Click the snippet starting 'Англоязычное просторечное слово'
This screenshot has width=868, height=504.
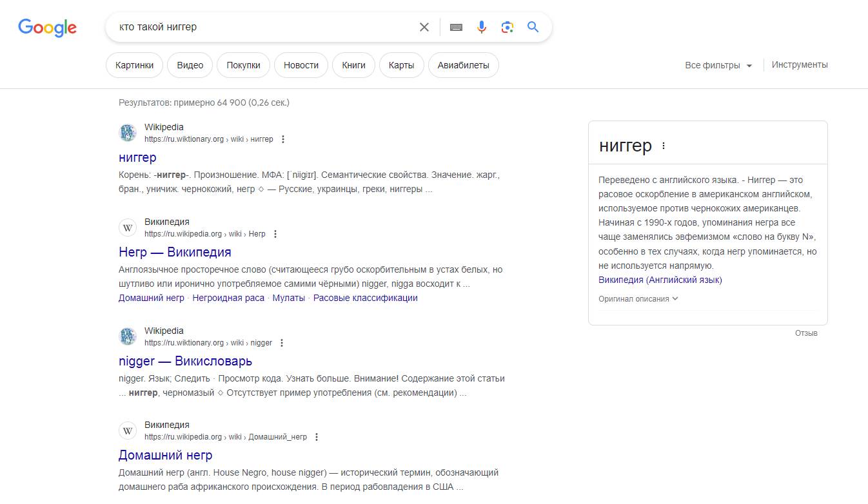311,276
